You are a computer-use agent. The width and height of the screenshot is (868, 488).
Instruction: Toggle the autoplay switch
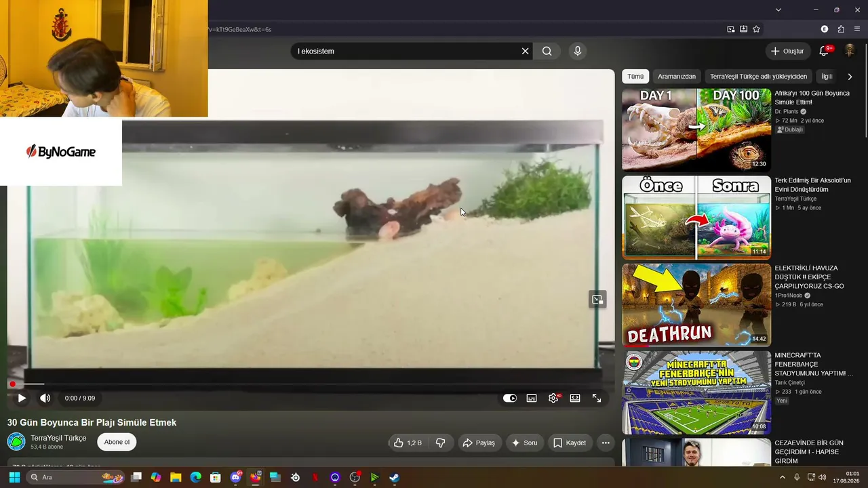(510, 398)
